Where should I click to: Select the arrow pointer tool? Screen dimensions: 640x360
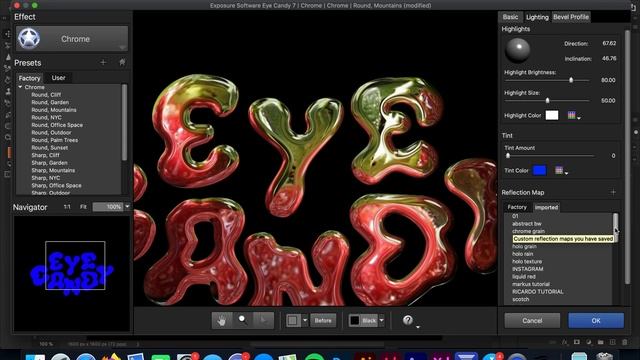(x=263, y=320)
